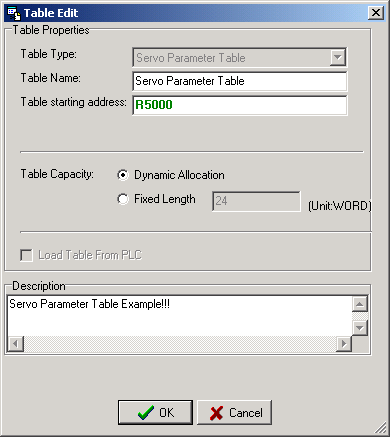This screenshot has height=438, width=391.
Task: Click Description horizontal scroll right arrow
Action: pyautogui.click(x=344, y=344)
